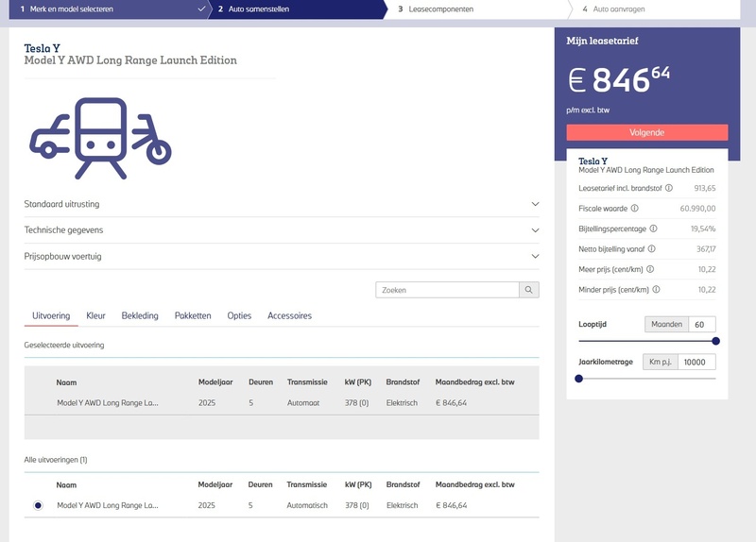Viewport: 756px width, 542px height.
Task: Click the 19,54% bijtelling value
Action: [703, 229]
